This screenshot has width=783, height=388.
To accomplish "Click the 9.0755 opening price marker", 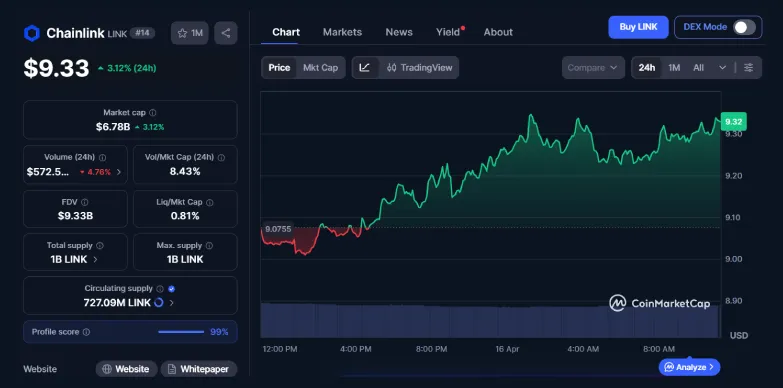I will coord(278,229).
